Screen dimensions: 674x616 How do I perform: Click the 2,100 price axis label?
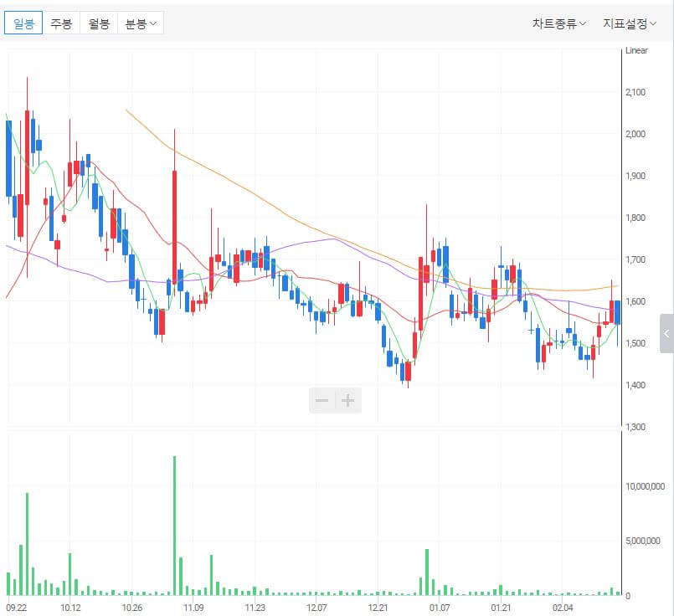coord(635,92)
